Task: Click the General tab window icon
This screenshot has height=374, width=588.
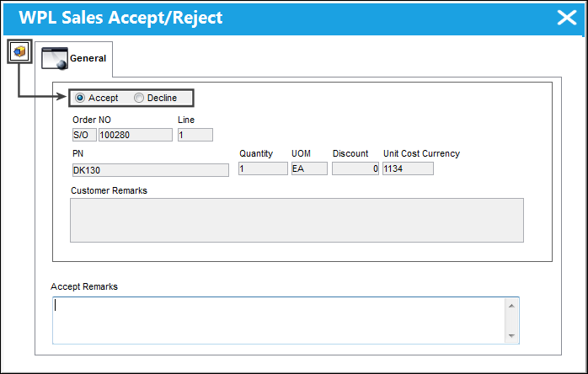Action: click(55, 58)
